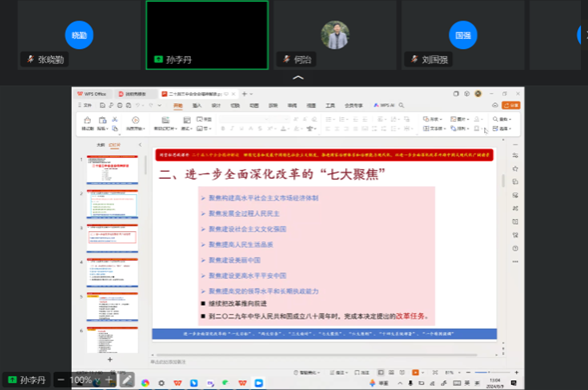Open dropdown arrow beside slideshow play button
Screen dimensions: 588x390
tap(423, 372)
